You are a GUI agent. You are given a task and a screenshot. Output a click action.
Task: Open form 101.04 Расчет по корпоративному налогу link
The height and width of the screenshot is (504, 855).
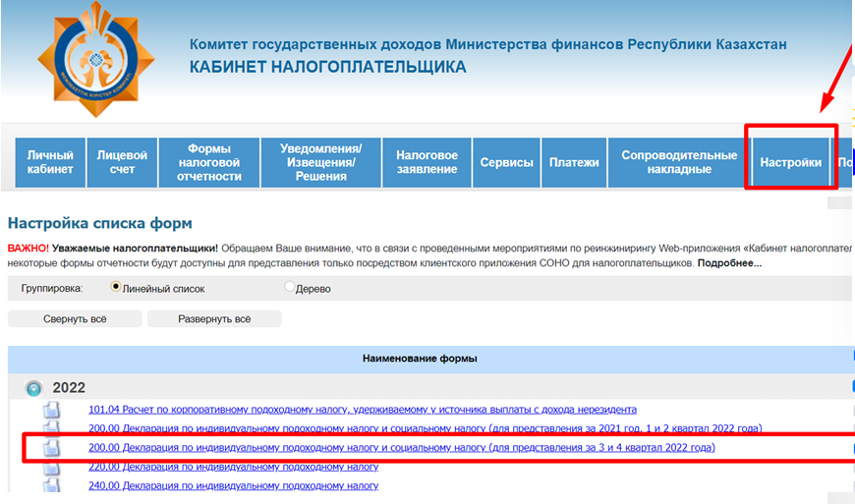362,410
